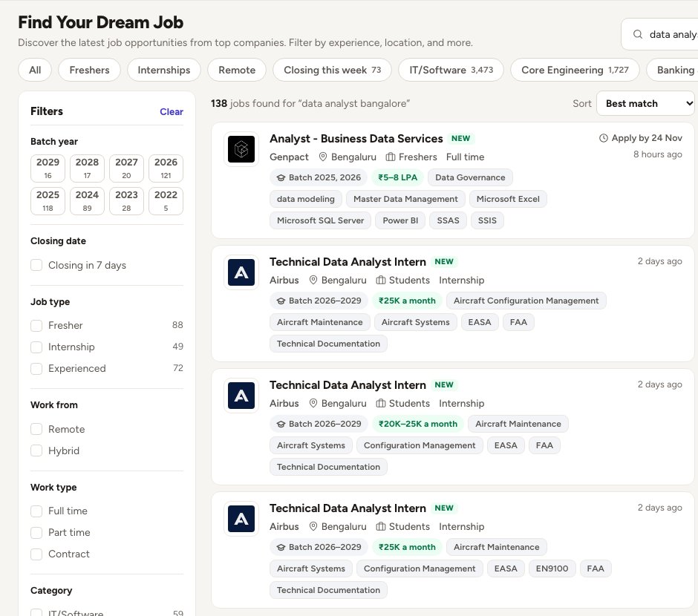
Task: Click the briefcase icon beside Freshers
Action: coord(391,157)
